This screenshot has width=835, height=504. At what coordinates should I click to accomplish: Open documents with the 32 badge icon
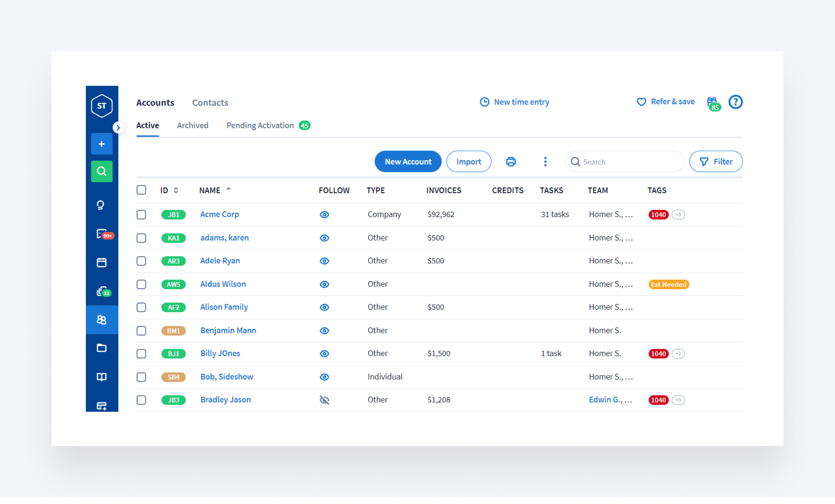(x=102, y=290)
